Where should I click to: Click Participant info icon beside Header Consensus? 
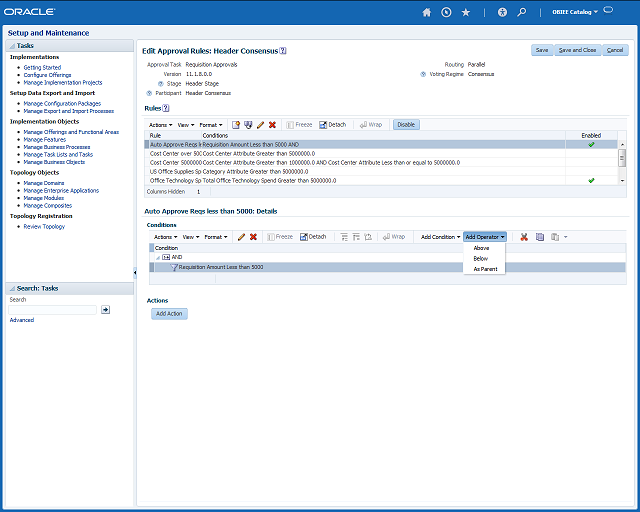pos(149,93)
